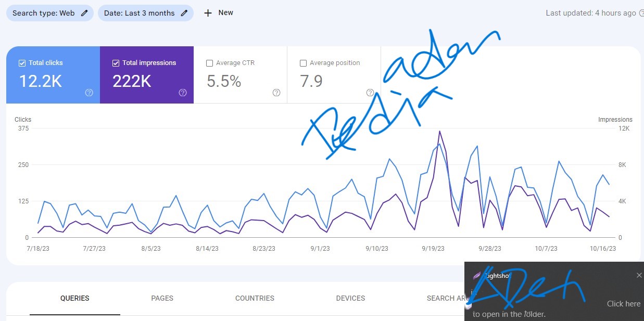Open help icon on Total clicks card
The height and width of the screenshot is (321, 644).
89,93
